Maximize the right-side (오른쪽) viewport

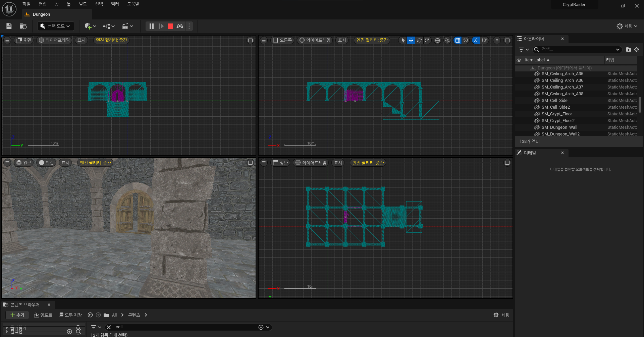507,40
